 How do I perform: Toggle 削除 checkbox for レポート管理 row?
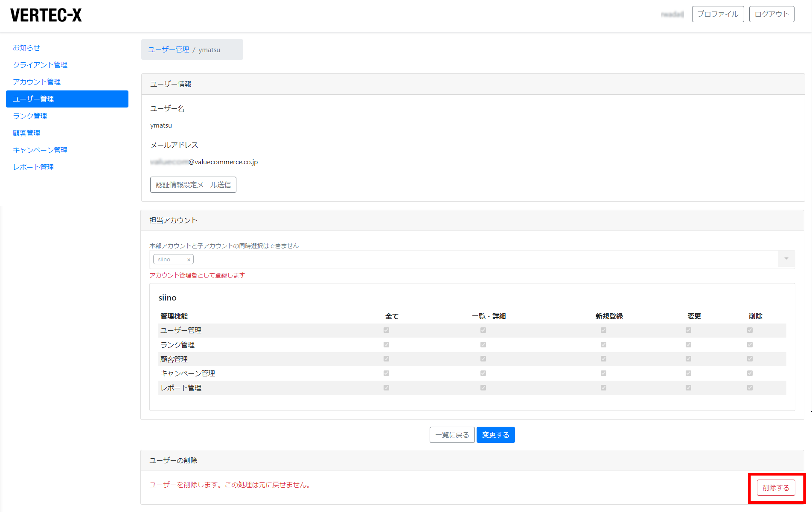click(750, 388)
